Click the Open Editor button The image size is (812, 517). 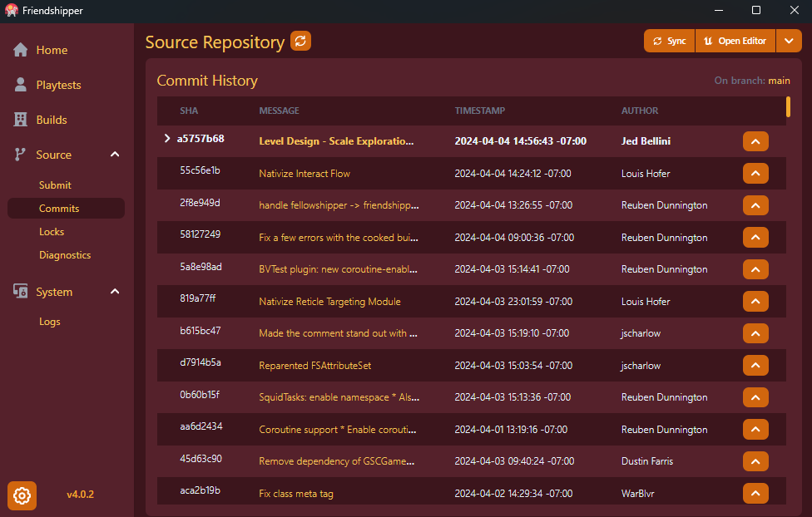point(735,41)
